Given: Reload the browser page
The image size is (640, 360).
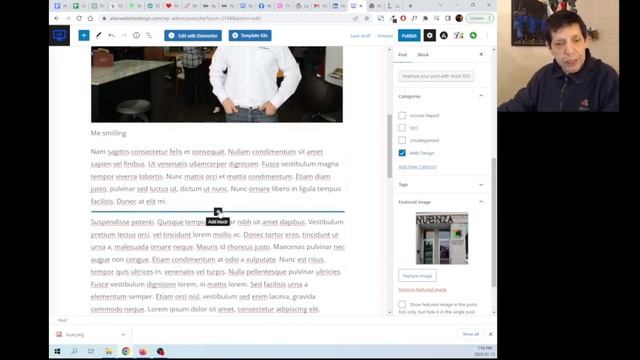Looking at the screenshot, I should coord(79,18).
